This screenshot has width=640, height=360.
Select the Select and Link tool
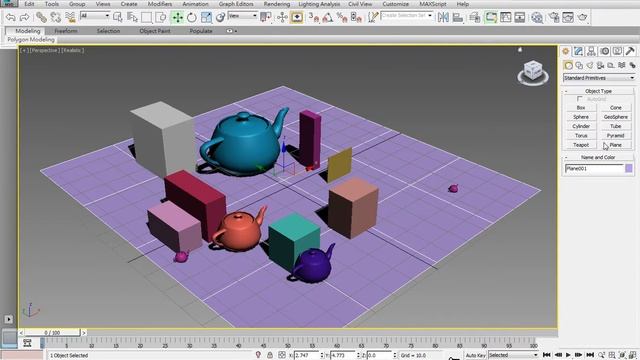point(41,17)
